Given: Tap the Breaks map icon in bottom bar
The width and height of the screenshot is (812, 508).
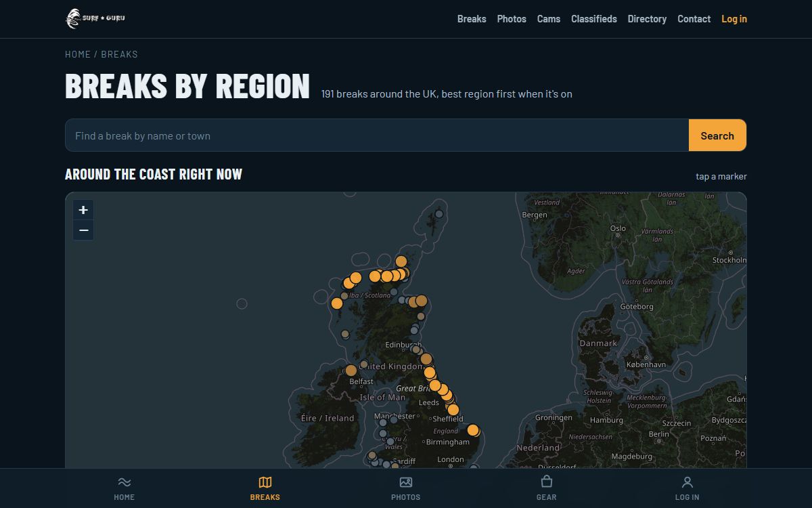Looking at the screenshot, I should click(x=265, y=482).
